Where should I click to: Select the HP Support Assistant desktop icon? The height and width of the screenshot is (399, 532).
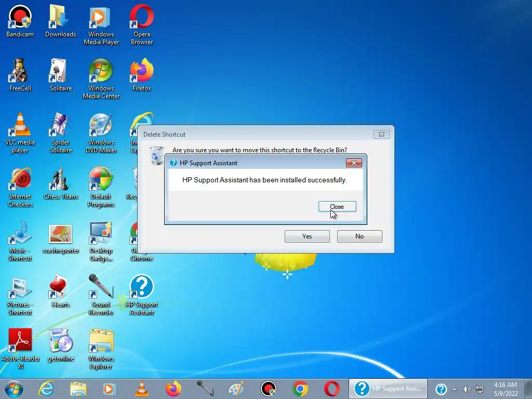point(142,295)
